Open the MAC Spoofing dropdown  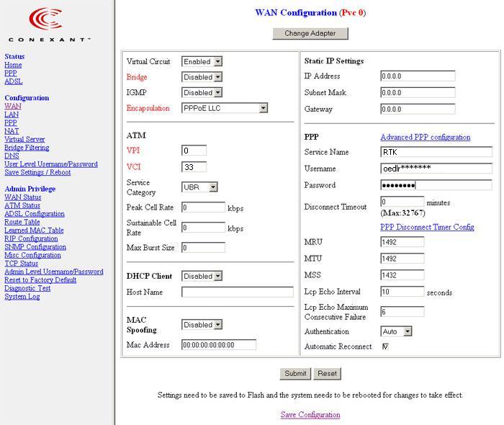pos(202,325)
